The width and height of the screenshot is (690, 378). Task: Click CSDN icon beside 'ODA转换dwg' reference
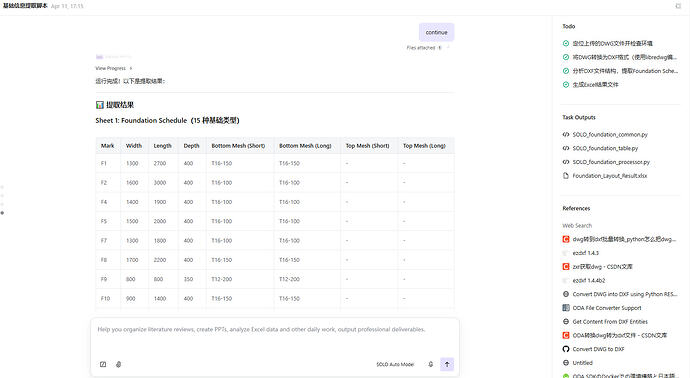[x=566, y=335]
